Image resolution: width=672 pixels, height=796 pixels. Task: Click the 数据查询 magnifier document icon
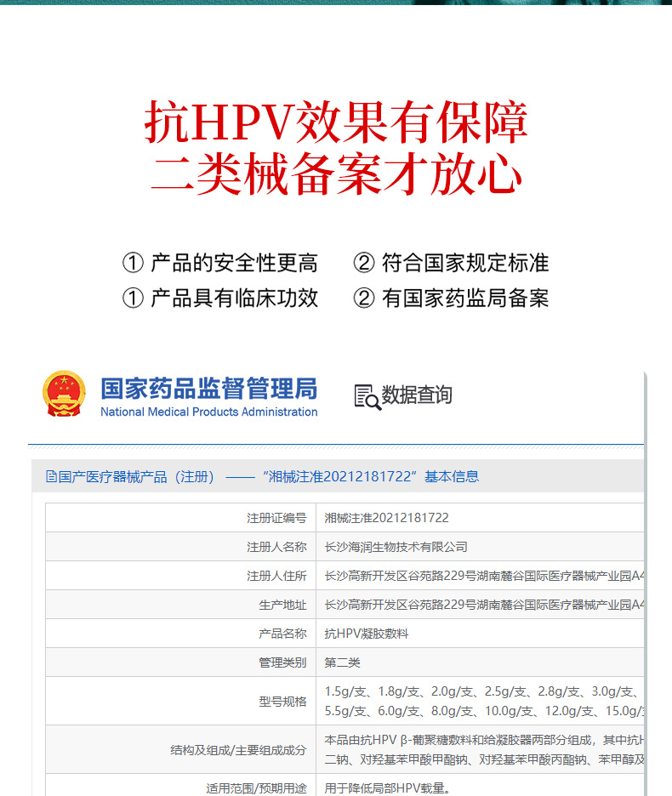click(x=367, y=396)
